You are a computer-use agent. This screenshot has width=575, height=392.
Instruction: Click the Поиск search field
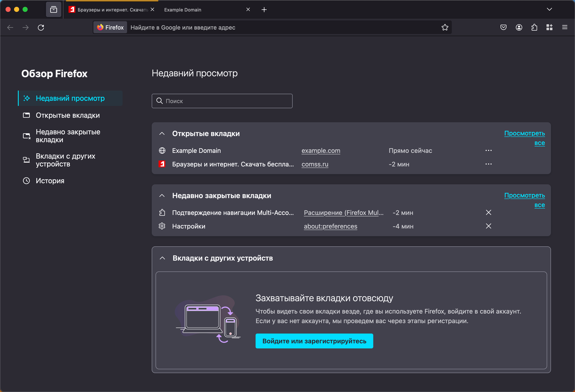tap(222, 101)
